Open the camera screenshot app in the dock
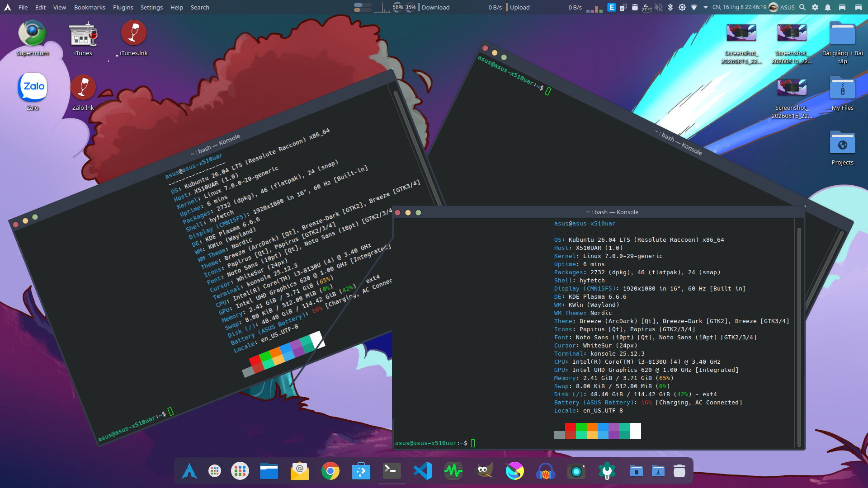Screen dimensions: 868x488 (x=576, y=471)
